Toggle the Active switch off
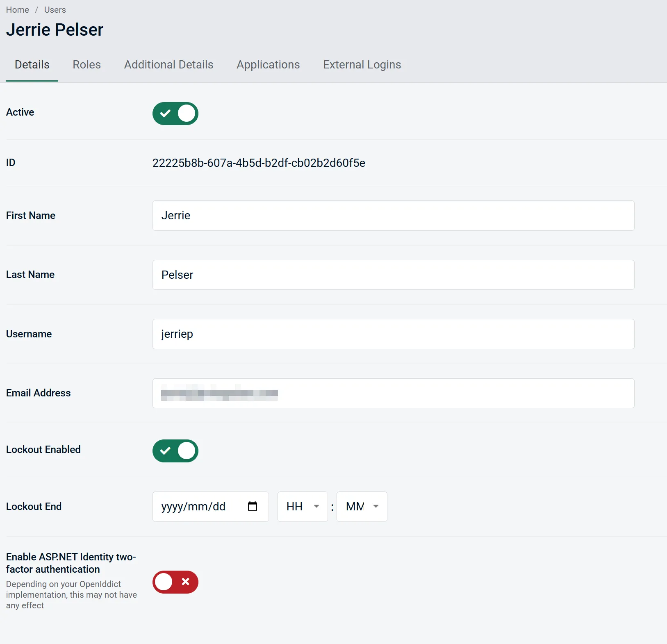The image size is (667, 644). tap(175, 114)
